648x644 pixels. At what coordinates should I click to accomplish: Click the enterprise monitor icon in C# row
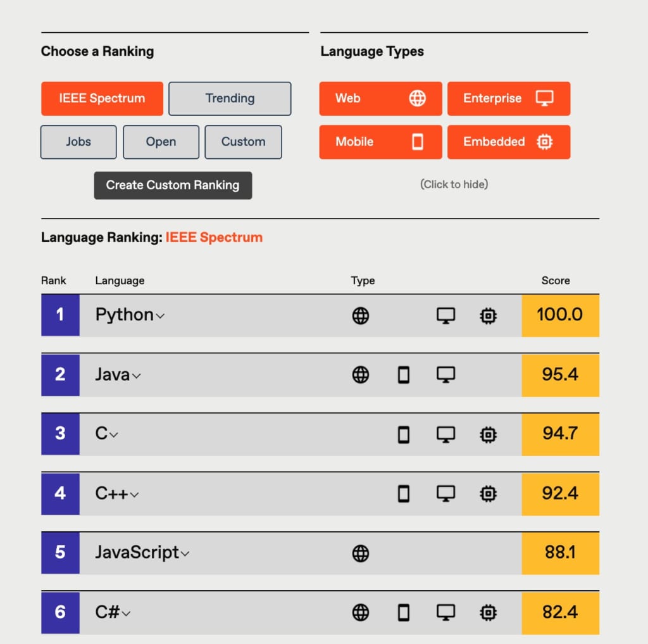[x=446, y=612]
